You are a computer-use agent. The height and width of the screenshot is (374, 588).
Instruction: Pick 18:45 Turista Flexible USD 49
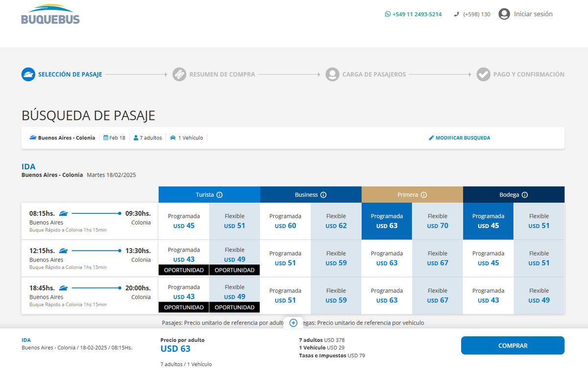(x=235, y=296)
